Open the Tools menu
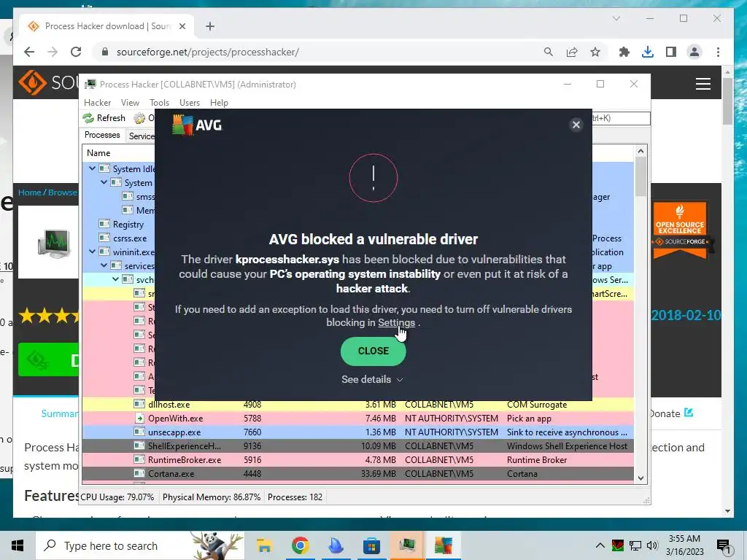Screen dimensions: 747x560 click(x=159, y=102)
